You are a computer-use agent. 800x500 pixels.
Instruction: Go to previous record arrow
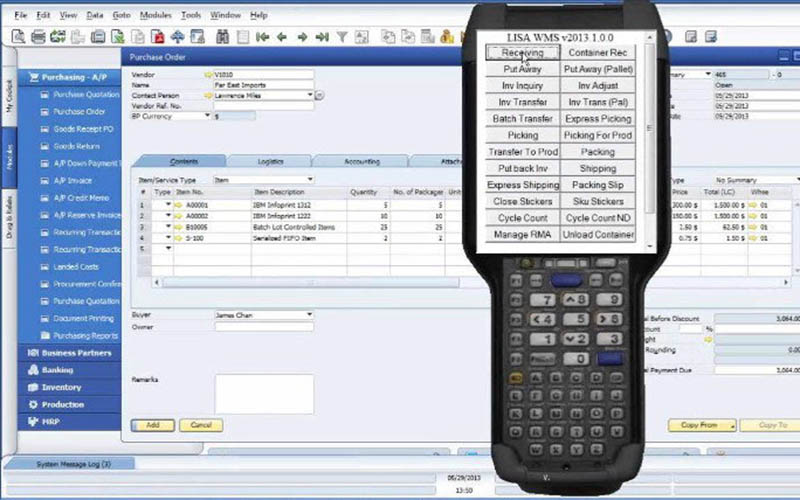tap(282, 37)
